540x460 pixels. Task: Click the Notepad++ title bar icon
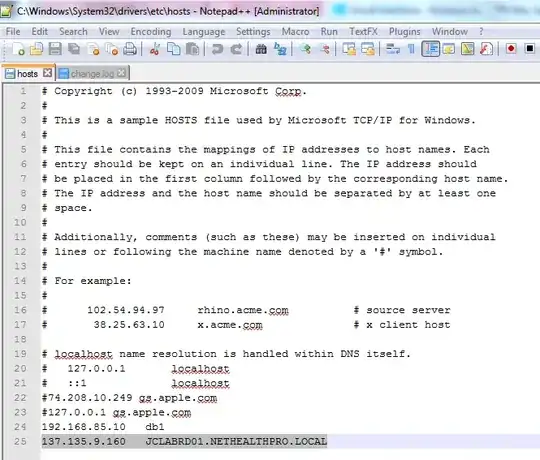[6, 11]
